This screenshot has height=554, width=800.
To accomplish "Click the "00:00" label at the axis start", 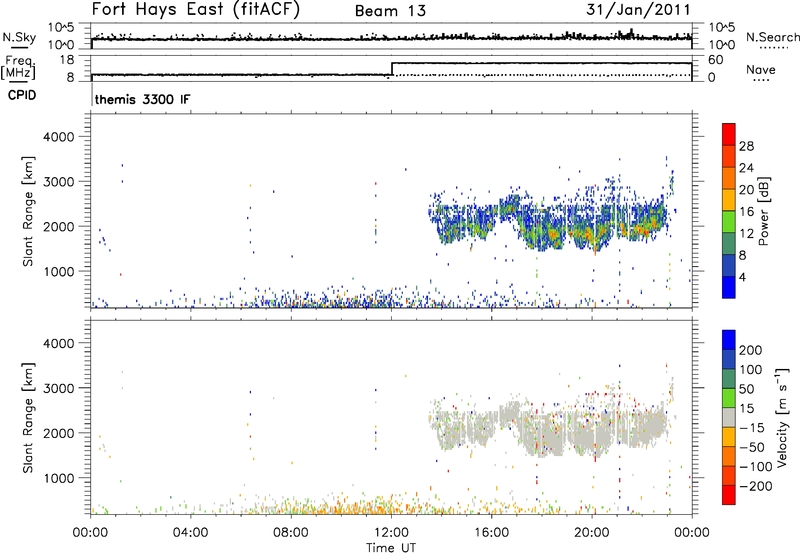I will tap(90, 533).
